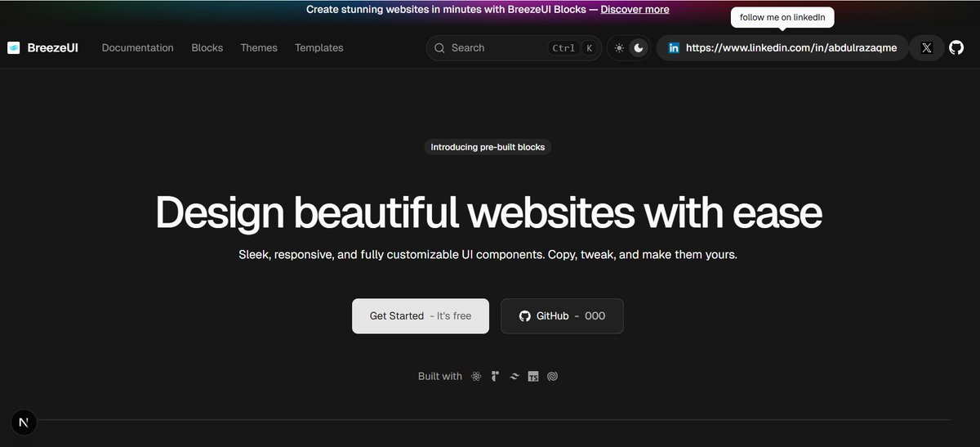Open the Themes nav item
This screenshot has width=980, height=447.
[x=259, y=48]
